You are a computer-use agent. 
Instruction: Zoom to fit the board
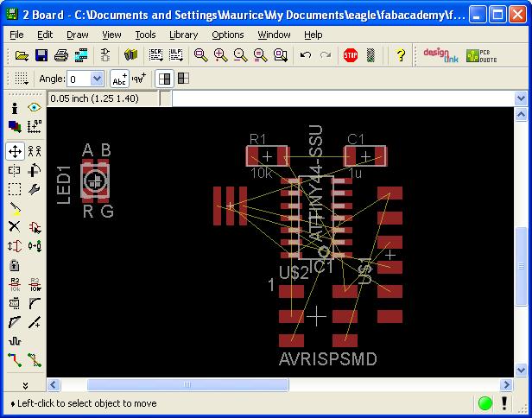(200, 54)
